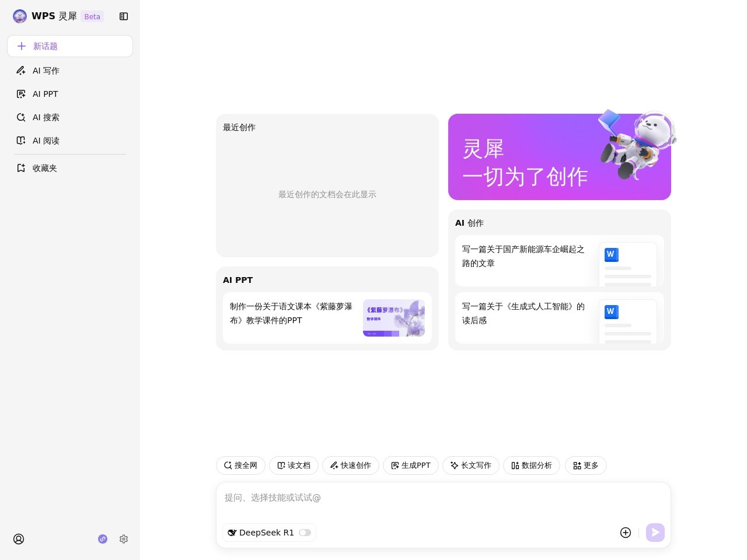Click the AI 创作 section heading
This screenshot has height=560, width=747.
coord(469,223)
